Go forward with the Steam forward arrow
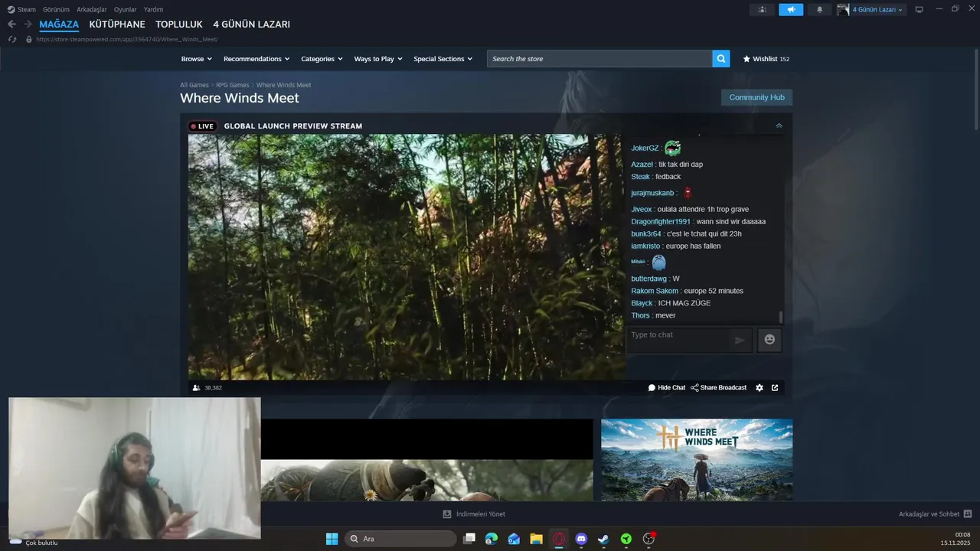 point(28,24)
